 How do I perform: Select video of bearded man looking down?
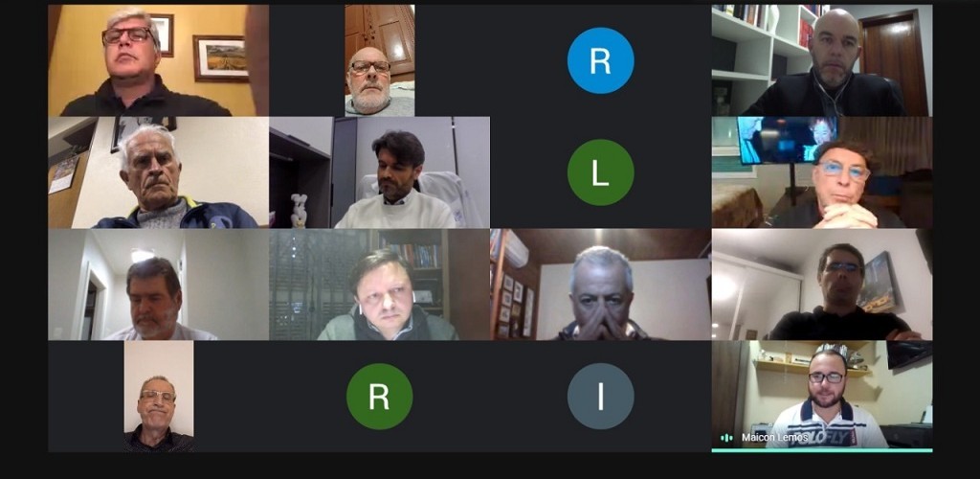[159, 285]
